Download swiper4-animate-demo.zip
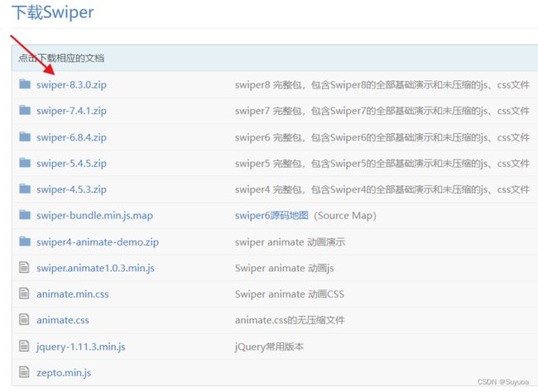Viewport: 538px width, 392px height. (x=98, y=242)
